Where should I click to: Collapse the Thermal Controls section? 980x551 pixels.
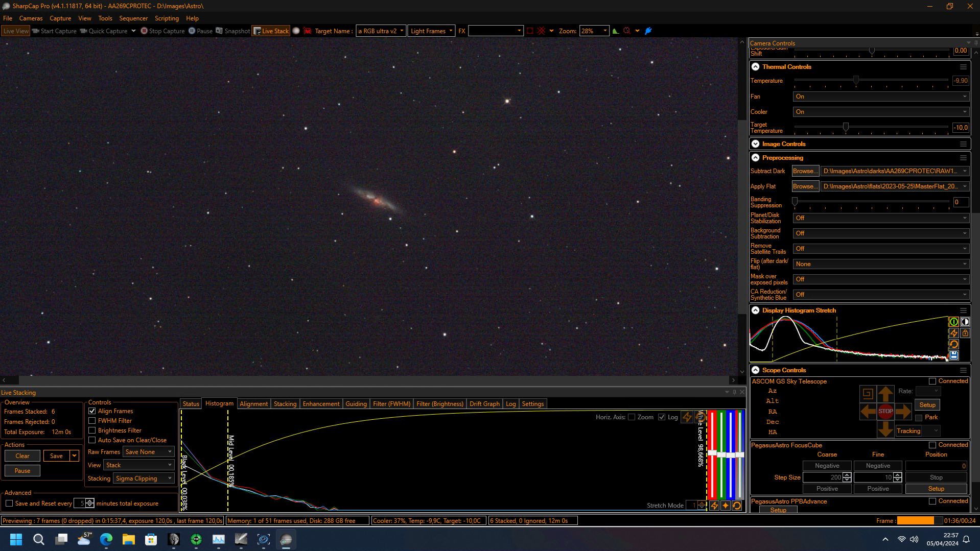(755, 67)
